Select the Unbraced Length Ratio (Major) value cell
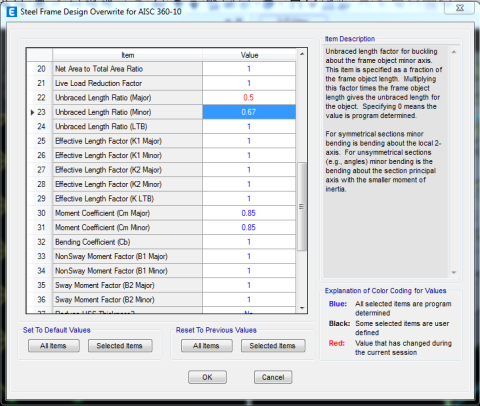 (x=249, y=98)
